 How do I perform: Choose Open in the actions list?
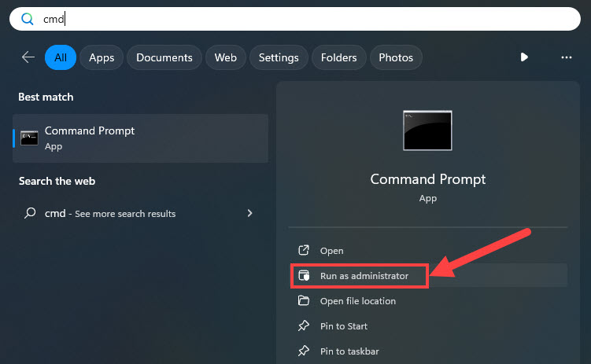(x=428, y=250)
